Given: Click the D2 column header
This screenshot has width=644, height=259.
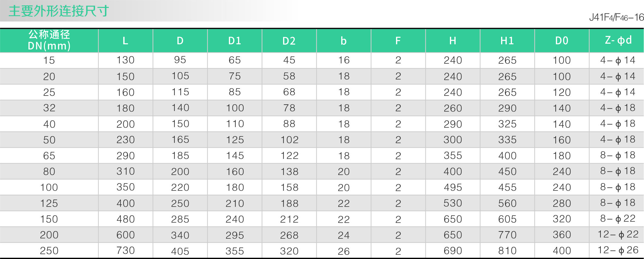Looking at the screenshot, I should pyautogui.click(x=289, y=41).
